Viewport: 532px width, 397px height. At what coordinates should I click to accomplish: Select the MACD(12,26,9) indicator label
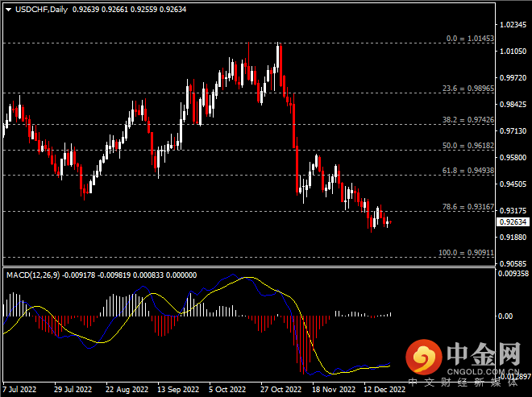32,275
